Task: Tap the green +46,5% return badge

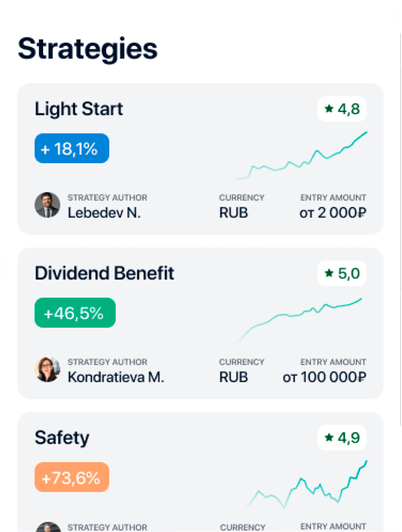Action: 75,313
